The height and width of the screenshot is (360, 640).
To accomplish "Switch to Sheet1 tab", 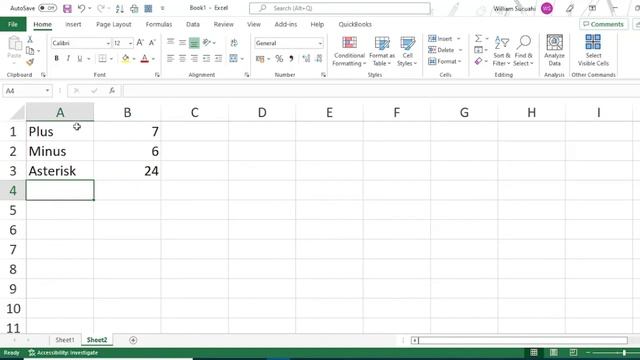I will tap(65, 340).
